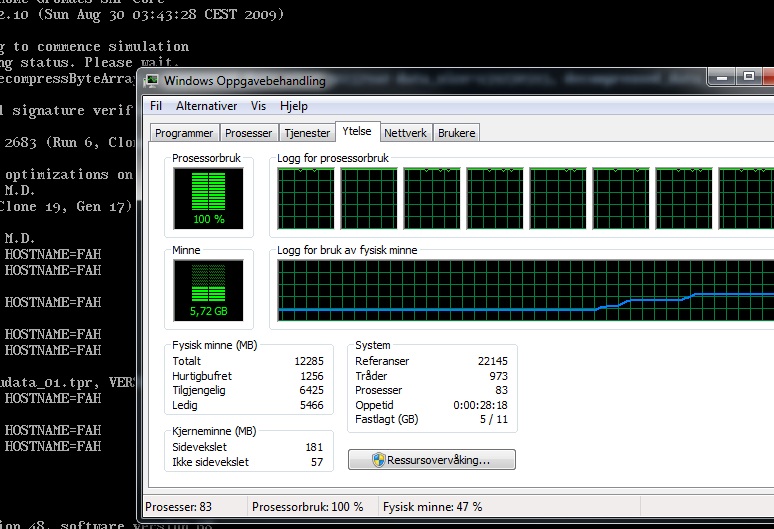Image resolution: width=774 pixels, height=529 pixels.
Task: Switch to the Programmer tab
Action: [184, 133]
